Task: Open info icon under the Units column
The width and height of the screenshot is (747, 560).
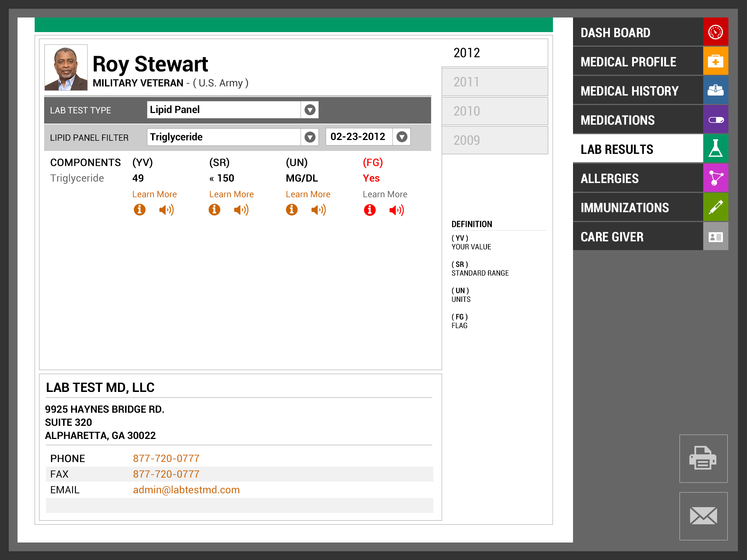Action: (x=291, y=210)
